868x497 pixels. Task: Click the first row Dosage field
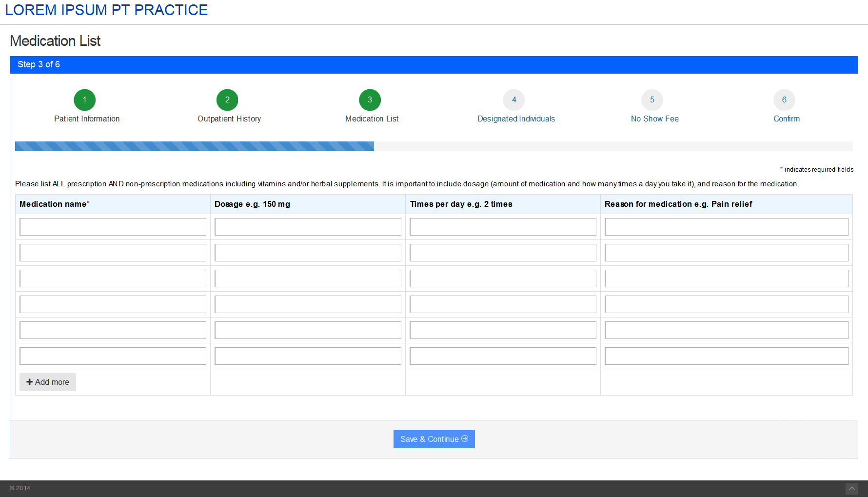click(308, 227)
